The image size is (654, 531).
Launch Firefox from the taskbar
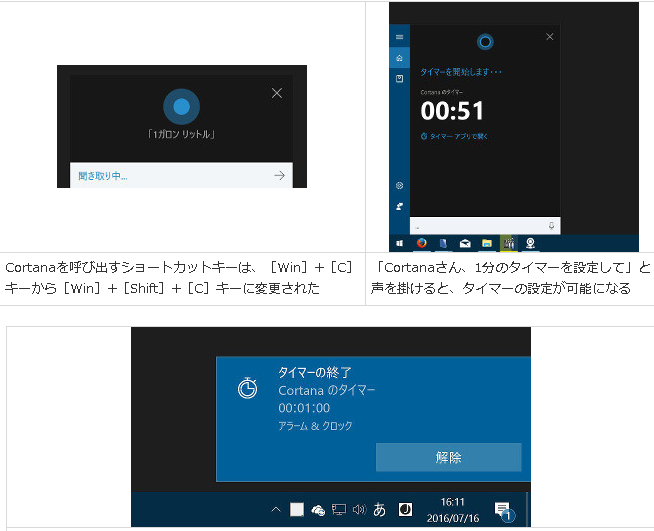pos(422,243)
